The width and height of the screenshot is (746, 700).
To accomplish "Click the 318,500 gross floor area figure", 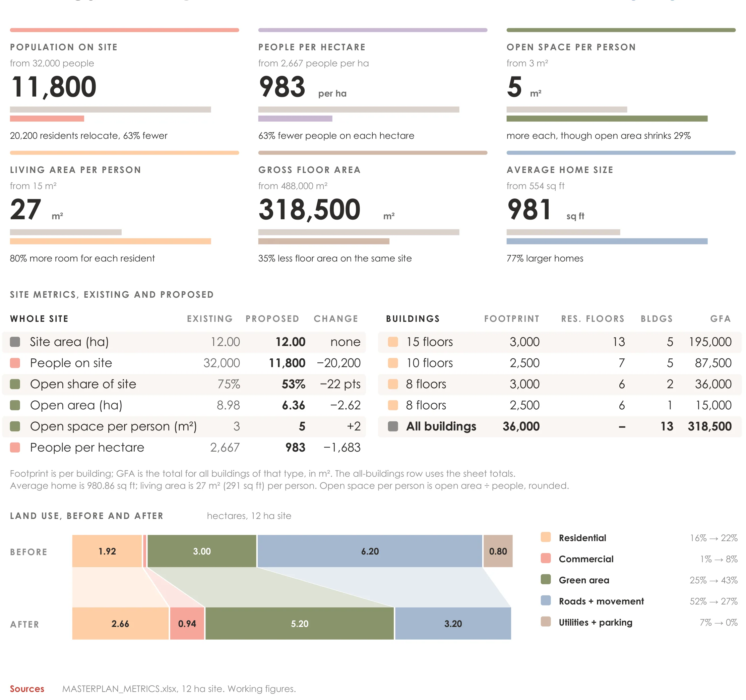I will coord(310,210).
